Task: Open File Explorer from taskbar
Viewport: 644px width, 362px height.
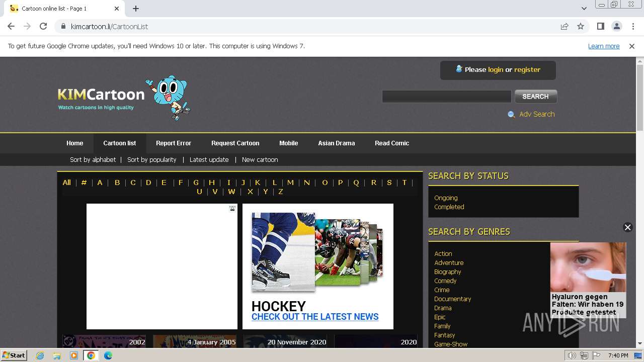Action: [x=57, y=355]
